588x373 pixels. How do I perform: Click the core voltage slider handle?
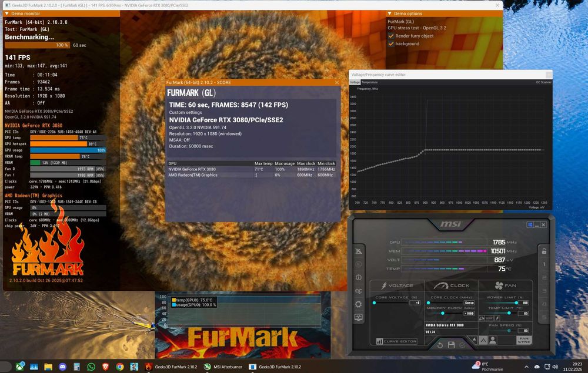click(374, 303)
